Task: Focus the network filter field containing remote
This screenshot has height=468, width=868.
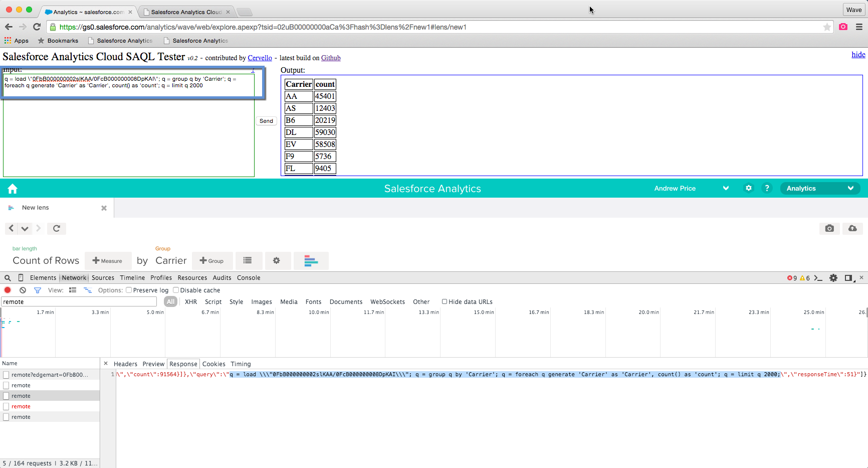Action: coord(79,301)
